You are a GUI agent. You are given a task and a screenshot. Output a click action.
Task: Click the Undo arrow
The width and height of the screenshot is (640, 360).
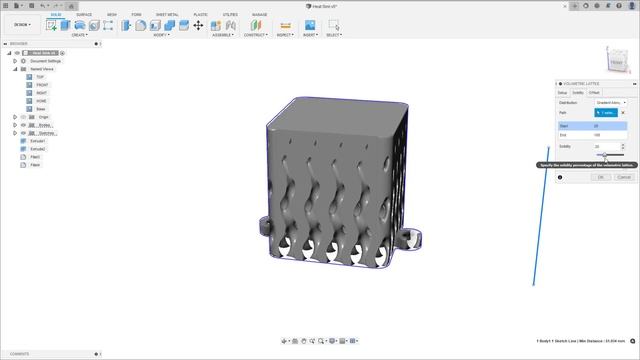pyautogui.click(x=43, y=6)
